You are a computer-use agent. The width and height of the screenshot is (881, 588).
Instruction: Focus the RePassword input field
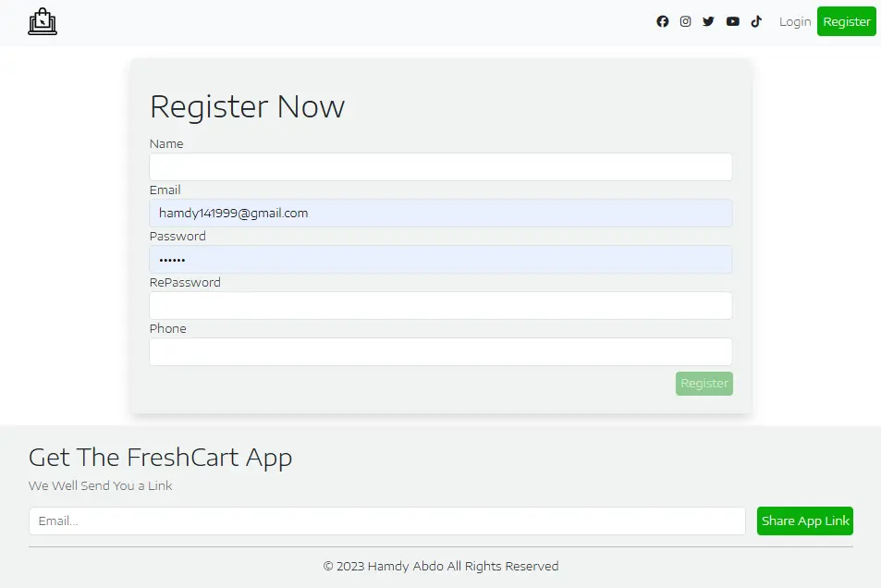[440, 305]
